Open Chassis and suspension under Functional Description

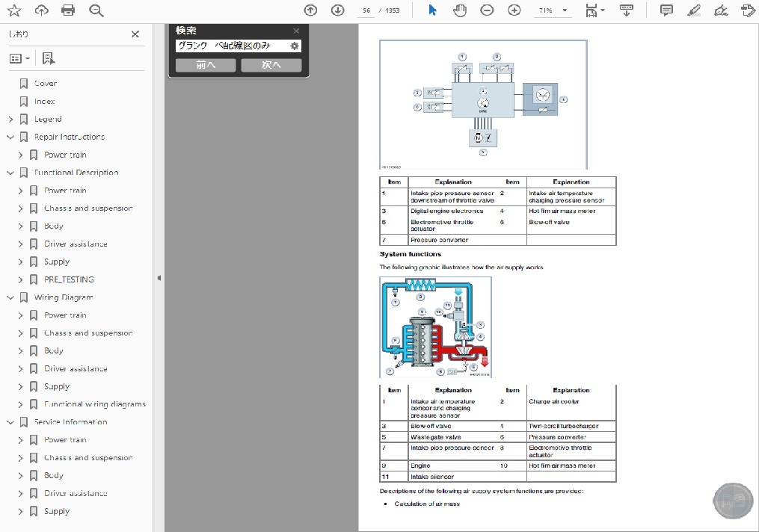click(x=88, y=208)
